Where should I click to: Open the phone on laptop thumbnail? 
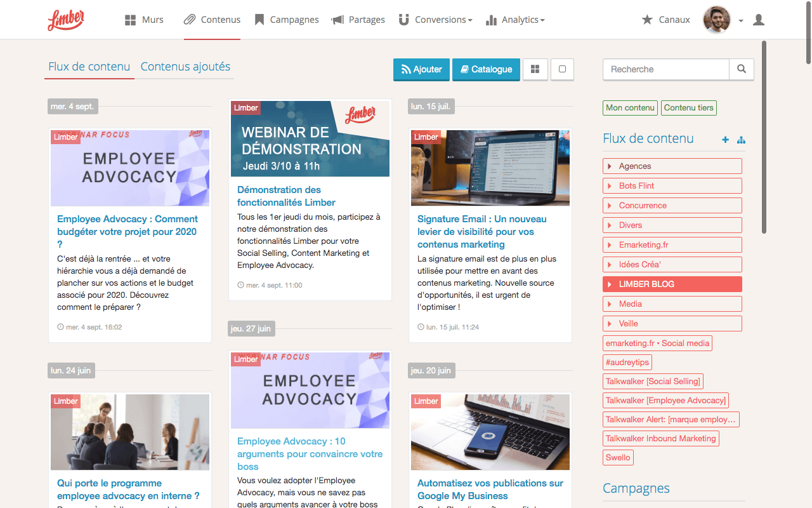click(x=490, y=432)
